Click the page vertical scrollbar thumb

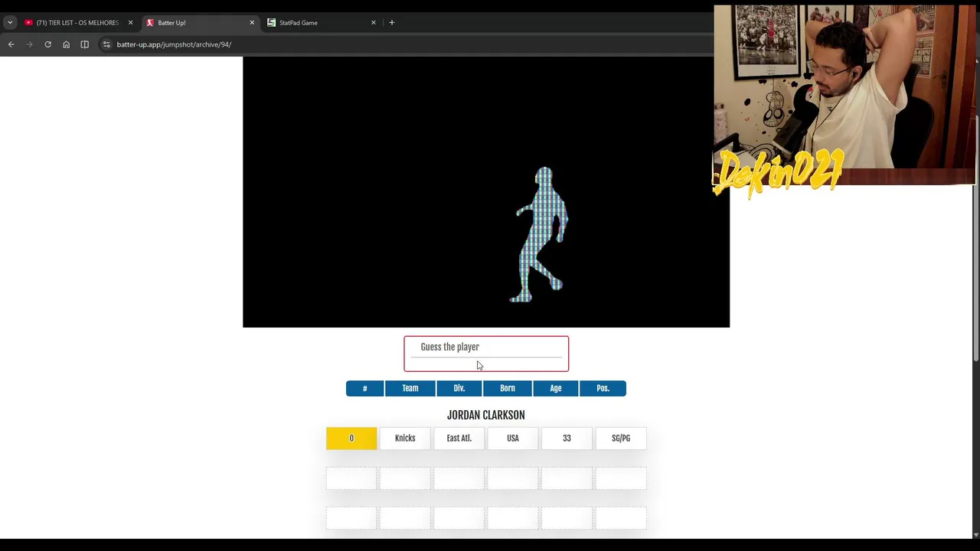976,237
